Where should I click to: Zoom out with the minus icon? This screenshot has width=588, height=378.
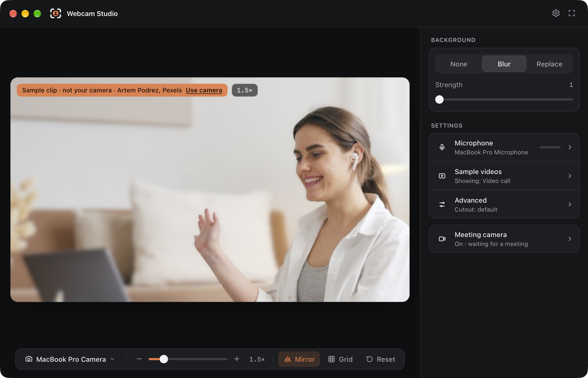139,359
